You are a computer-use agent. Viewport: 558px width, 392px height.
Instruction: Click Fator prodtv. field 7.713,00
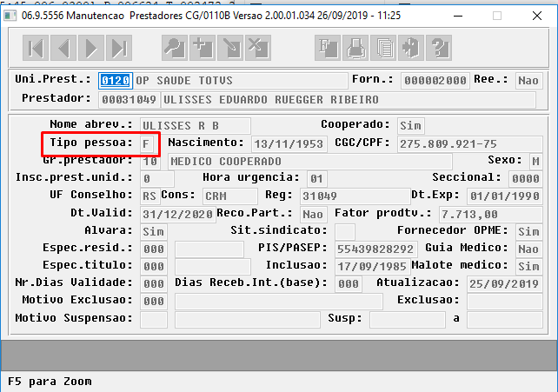[491, 215]
